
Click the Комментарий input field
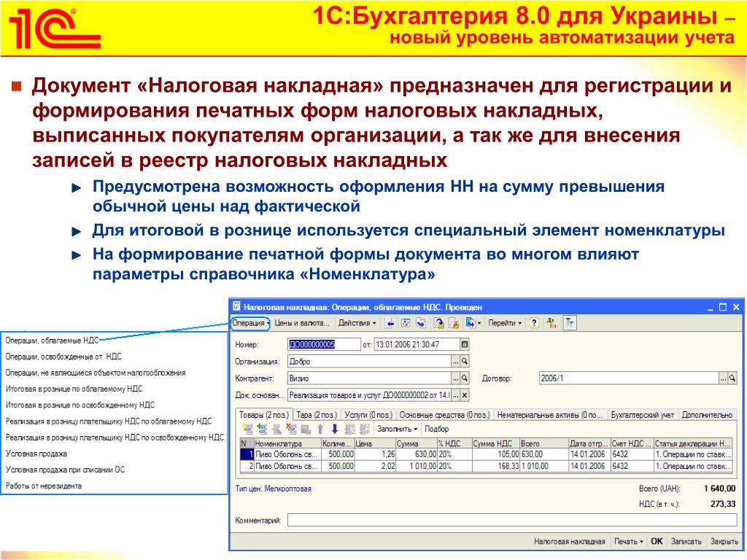point(512,520)
